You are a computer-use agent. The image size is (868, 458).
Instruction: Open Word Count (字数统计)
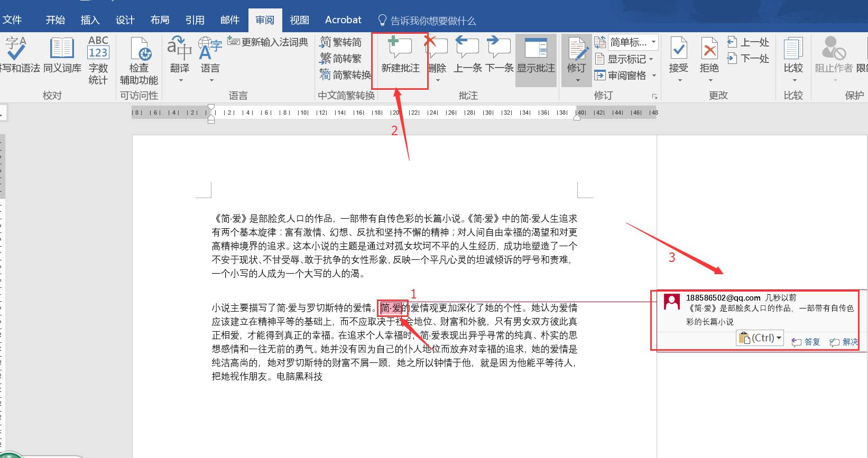coord(98,60)
